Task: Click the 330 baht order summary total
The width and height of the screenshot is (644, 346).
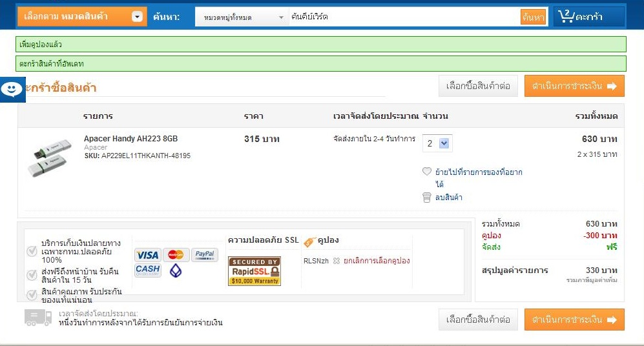Action: pos(601,270)
